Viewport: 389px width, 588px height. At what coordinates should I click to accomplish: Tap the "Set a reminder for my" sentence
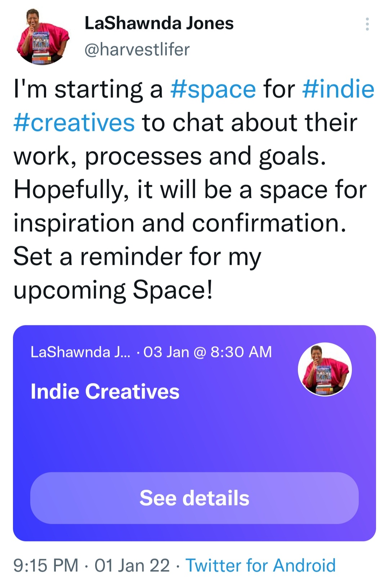click(137, 257)
